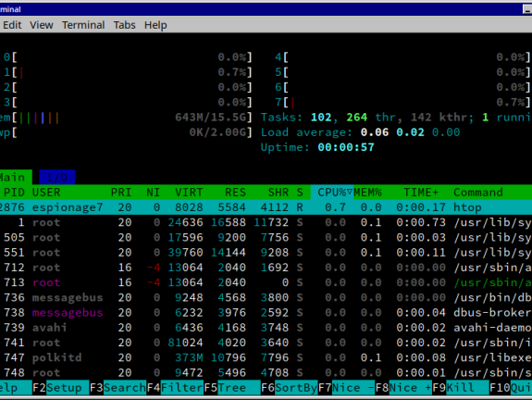Select the process row with PID 505

click(266, 237)
